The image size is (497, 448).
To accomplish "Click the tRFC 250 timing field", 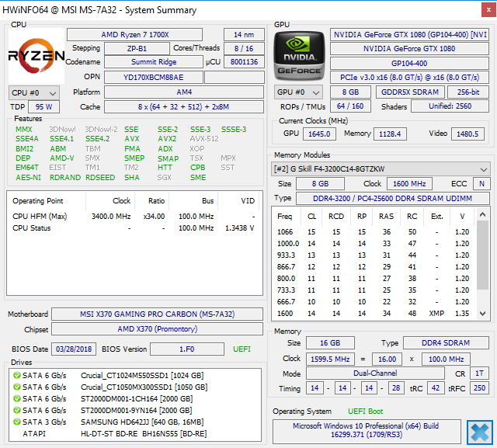I will click(x=479, y=388).
